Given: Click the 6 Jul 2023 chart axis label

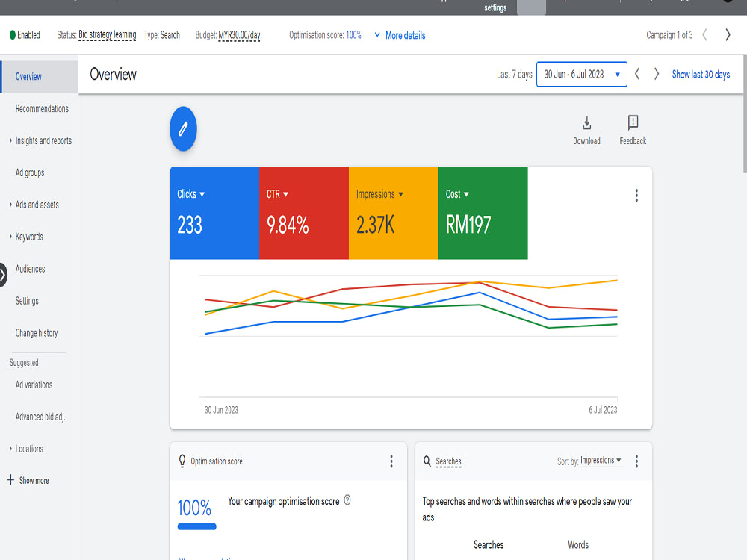Looking at the screenshot, I should [x=603, y=410].
